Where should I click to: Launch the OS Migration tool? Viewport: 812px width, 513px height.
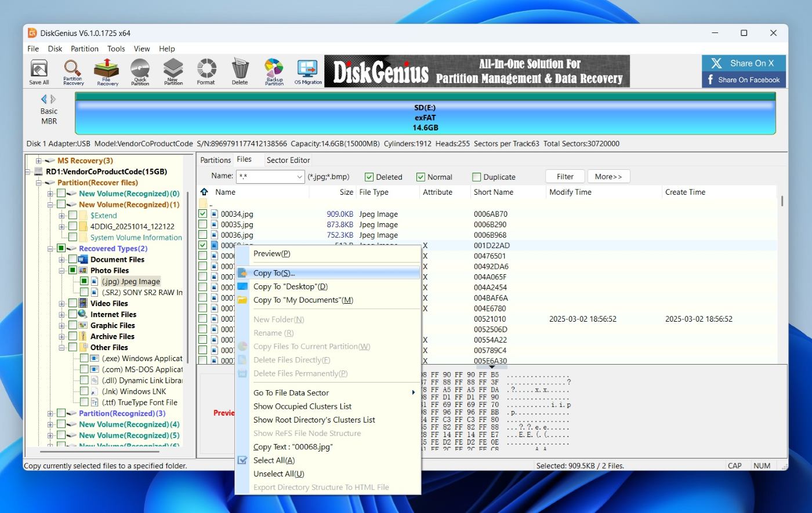click(308, 71)
